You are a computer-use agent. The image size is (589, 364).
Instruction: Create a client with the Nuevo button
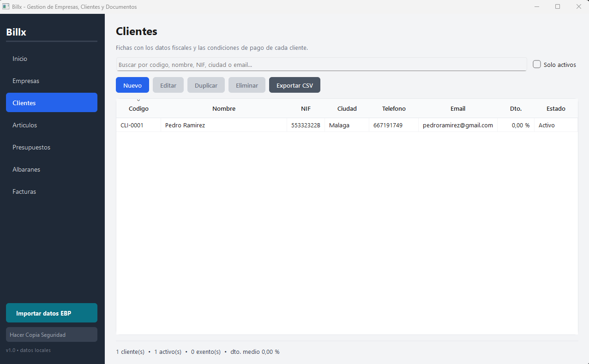coord(132,85)
